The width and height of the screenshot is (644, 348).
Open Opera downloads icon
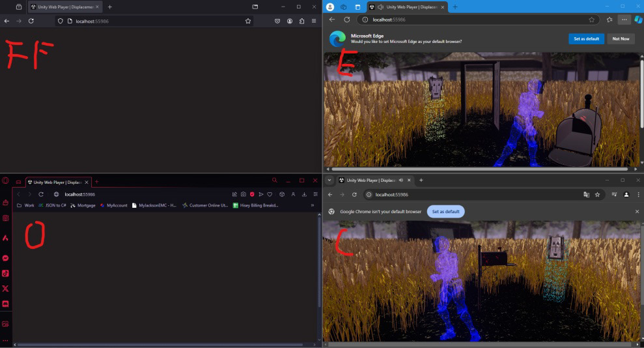tap(304, 194)
